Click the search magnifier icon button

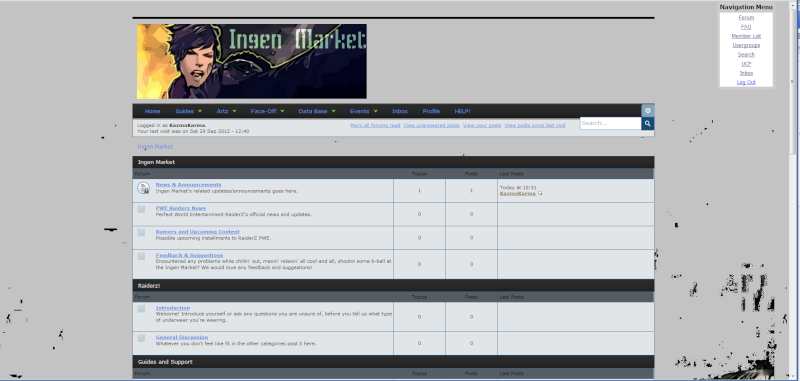(647, 123)
